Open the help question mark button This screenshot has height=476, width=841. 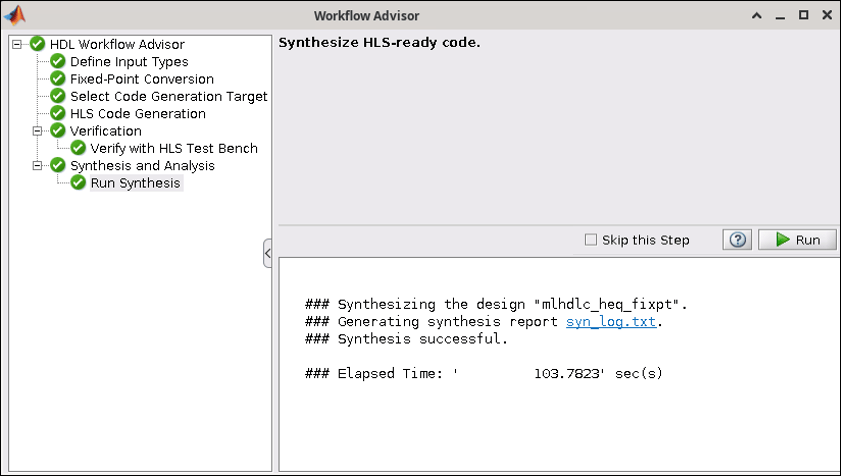735,240
